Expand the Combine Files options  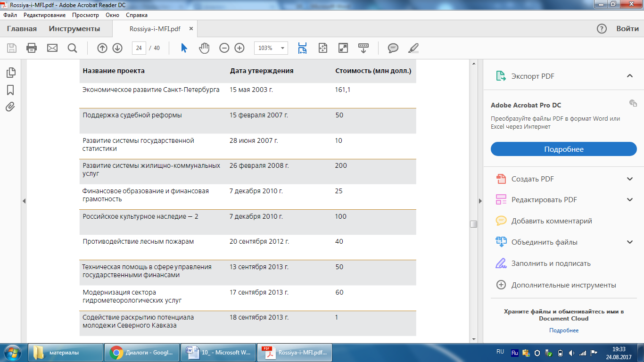tap(630, 242)
